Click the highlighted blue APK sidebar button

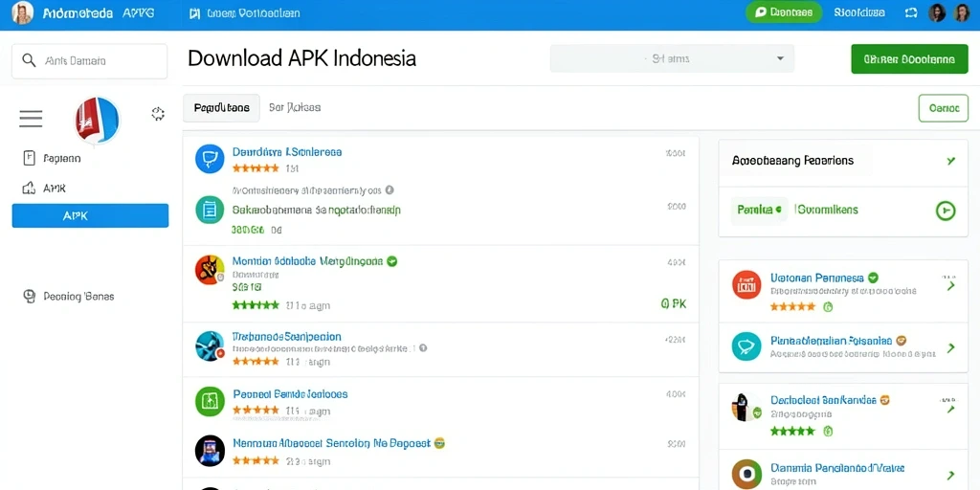click(90, 215)
